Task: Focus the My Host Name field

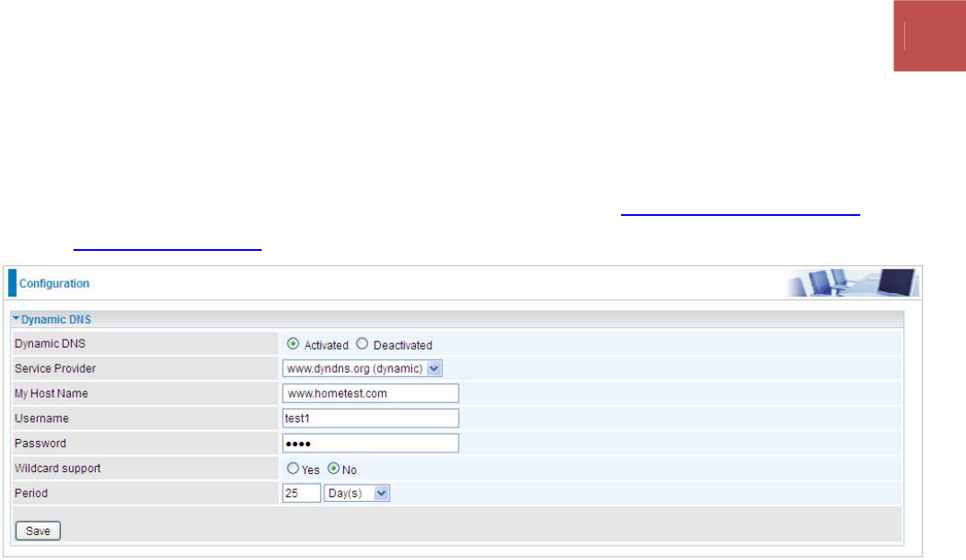Action: (371, 393)
